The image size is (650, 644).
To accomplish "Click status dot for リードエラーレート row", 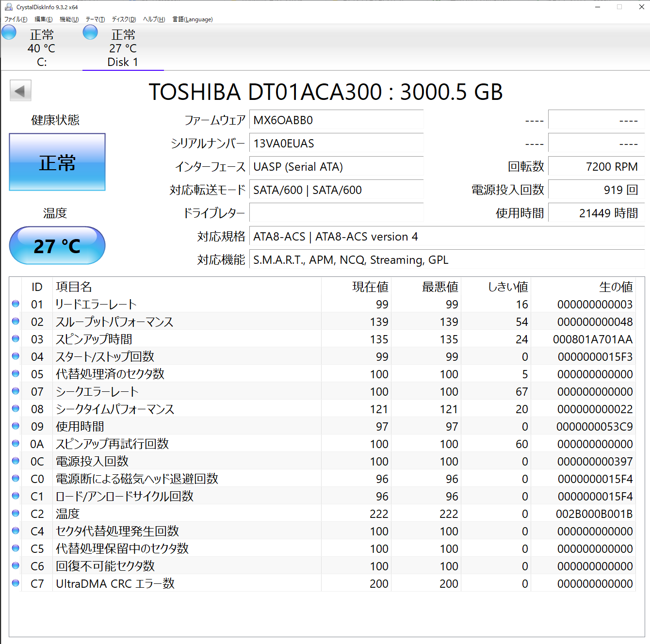I will 16,304.
